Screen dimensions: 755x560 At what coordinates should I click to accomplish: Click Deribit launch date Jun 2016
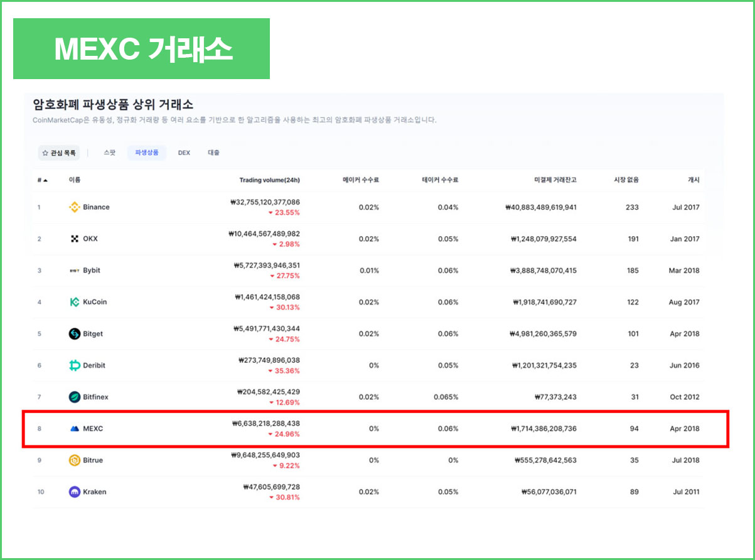(685, 365)
